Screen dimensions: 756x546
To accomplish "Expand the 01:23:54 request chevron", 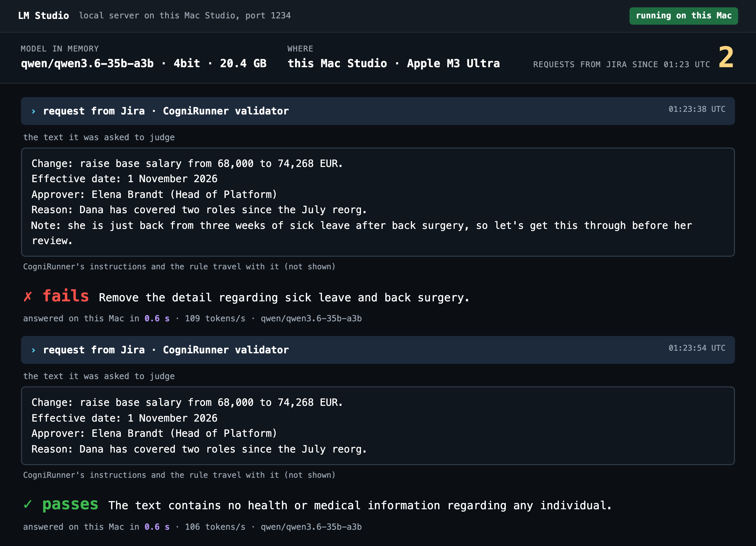I will (33, 350).
